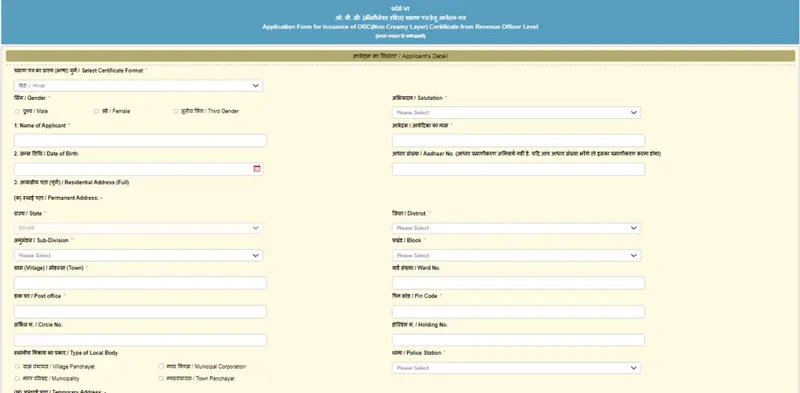Open the Select Certificate Format dropdown
Image resolution: width=800 pixels, height=393 pixels.
138,86
